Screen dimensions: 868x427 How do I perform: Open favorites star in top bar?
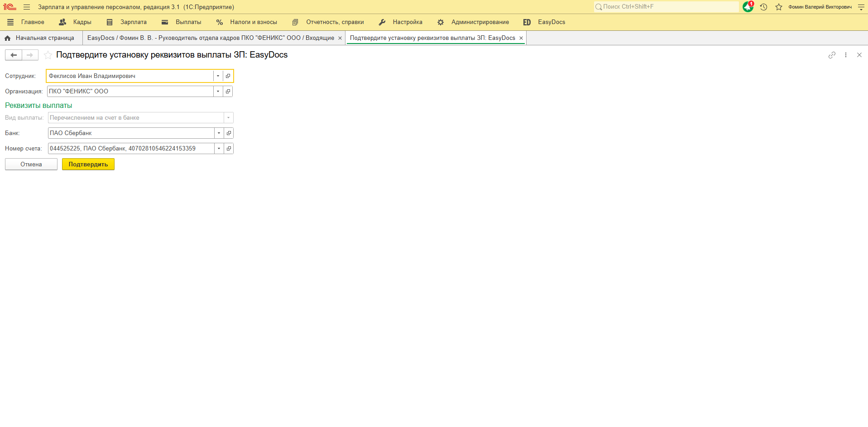[x=779, y=7]
